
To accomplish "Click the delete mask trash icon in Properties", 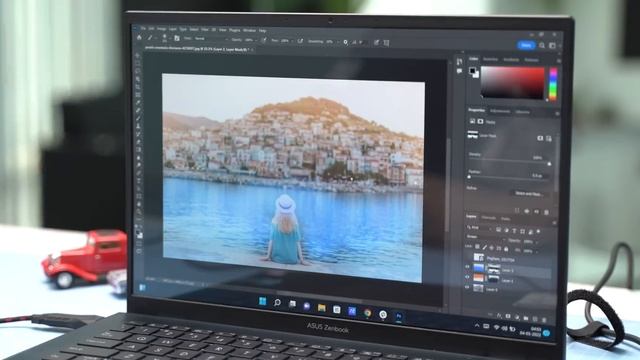I will pos(546,211).
